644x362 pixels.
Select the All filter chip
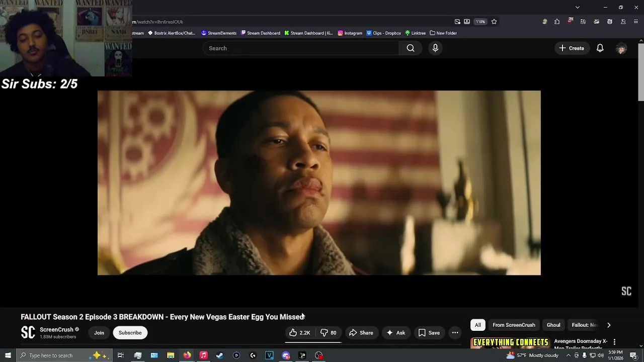point(477,325)
